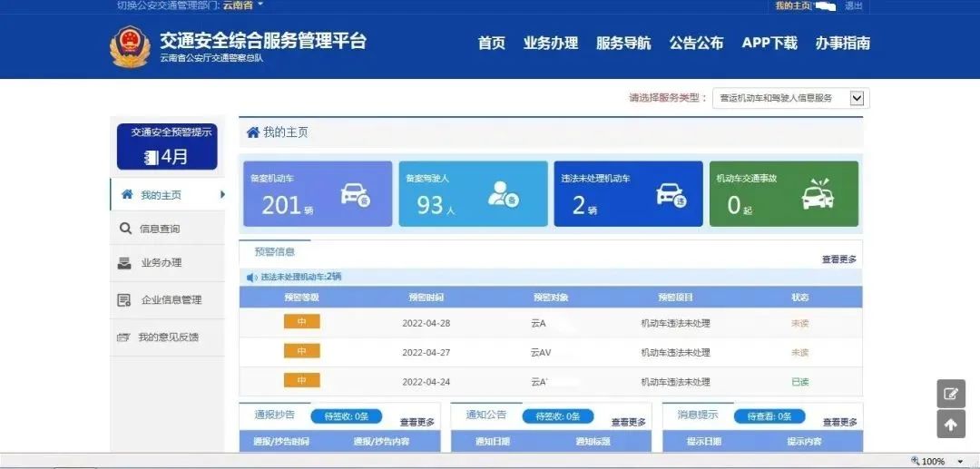Screen dimensions: 980x469
Task: Click the 业务办理 sidebar icon
Action: (124, 263)
